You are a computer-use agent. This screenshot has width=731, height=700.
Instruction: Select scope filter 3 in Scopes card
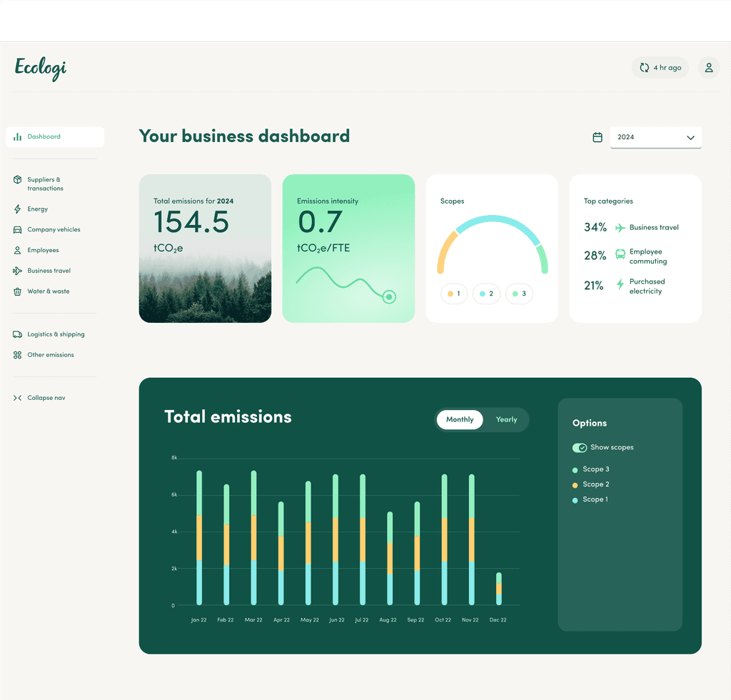pos(519,294)
